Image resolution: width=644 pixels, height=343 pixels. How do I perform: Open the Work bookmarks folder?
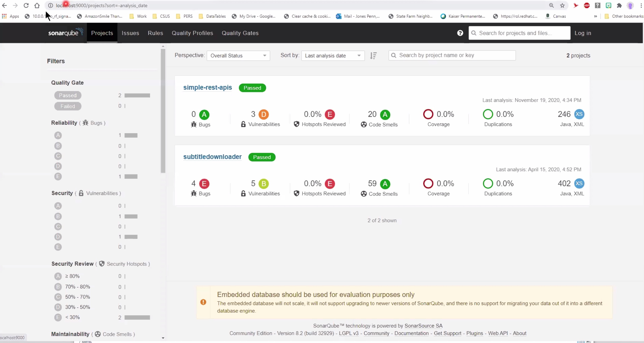(138, 16)
